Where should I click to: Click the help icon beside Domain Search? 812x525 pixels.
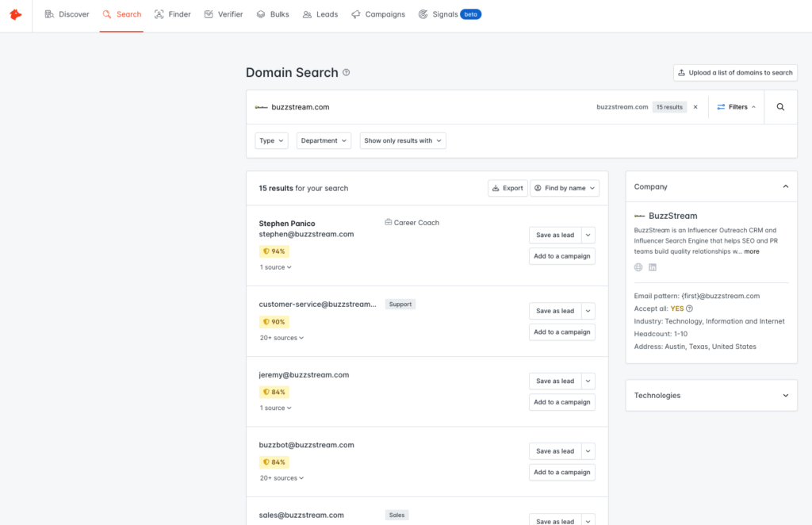pyautogui.click(x=347, y=72)
